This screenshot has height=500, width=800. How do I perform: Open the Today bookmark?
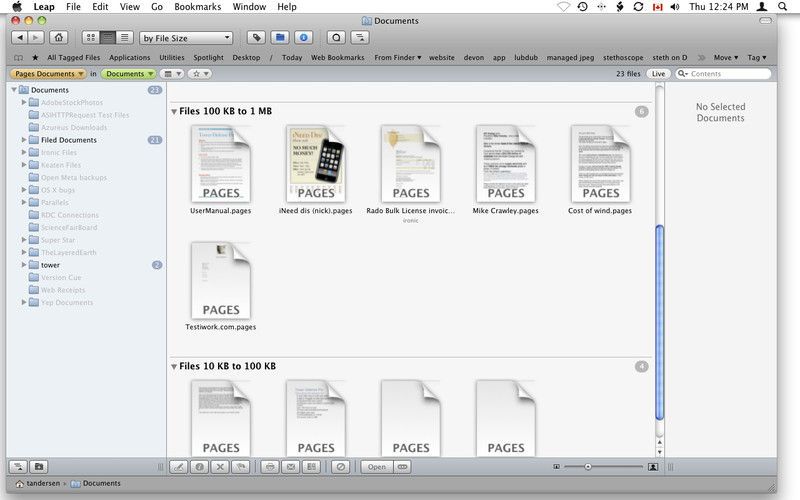(x=292, y=58)
